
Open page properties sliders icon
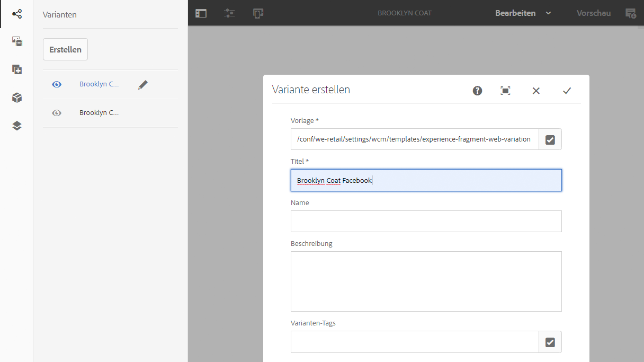tap(229, 13)
